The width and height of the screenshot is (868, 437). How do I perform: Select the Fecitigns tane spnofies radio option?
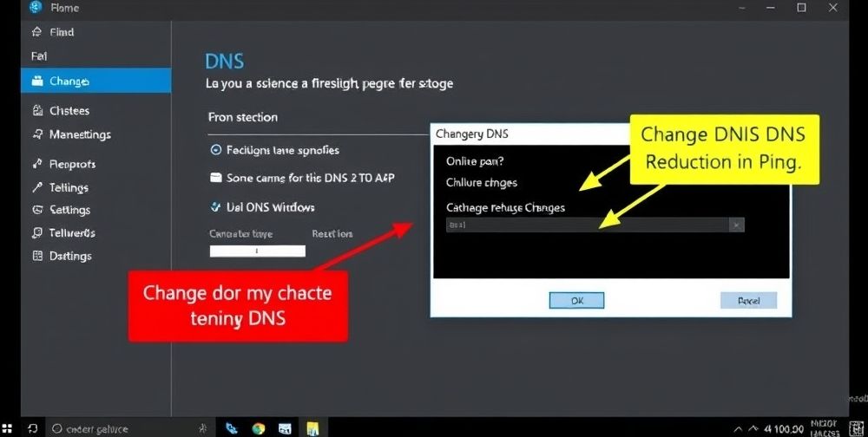coord(216,150)
